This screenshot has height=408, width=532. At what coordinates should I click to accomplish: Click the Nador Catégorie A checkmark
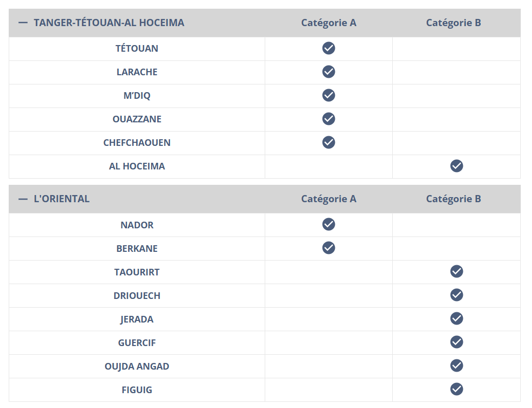tap(329, 225)
